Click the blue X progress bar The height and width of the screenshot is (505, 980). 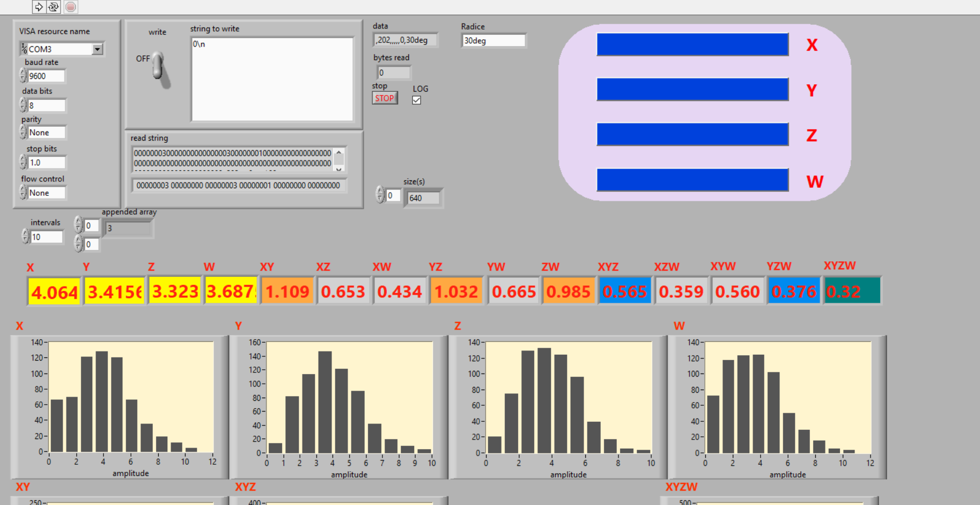(692, 45)
